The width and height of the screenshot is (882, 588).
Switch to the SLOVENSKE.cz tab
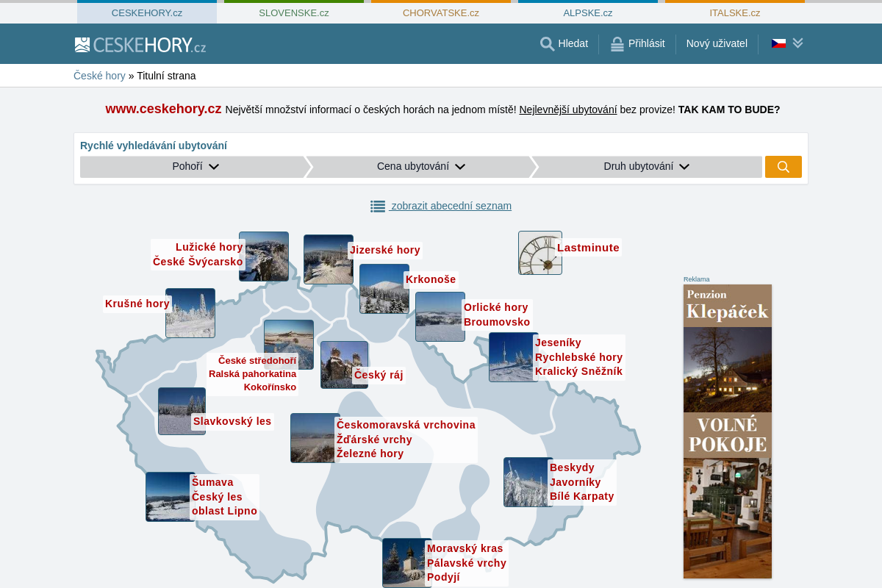[294, 13]
